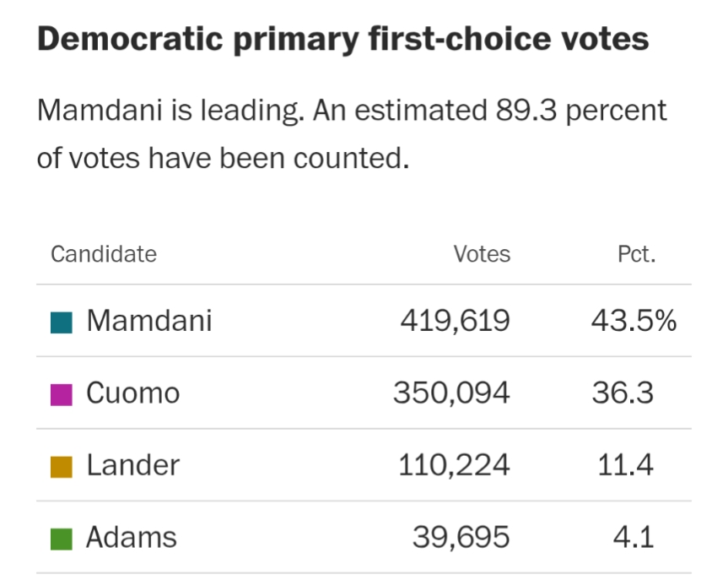
Task: Click the magenta Cuomo color swatch
Action: click(62, 394)
